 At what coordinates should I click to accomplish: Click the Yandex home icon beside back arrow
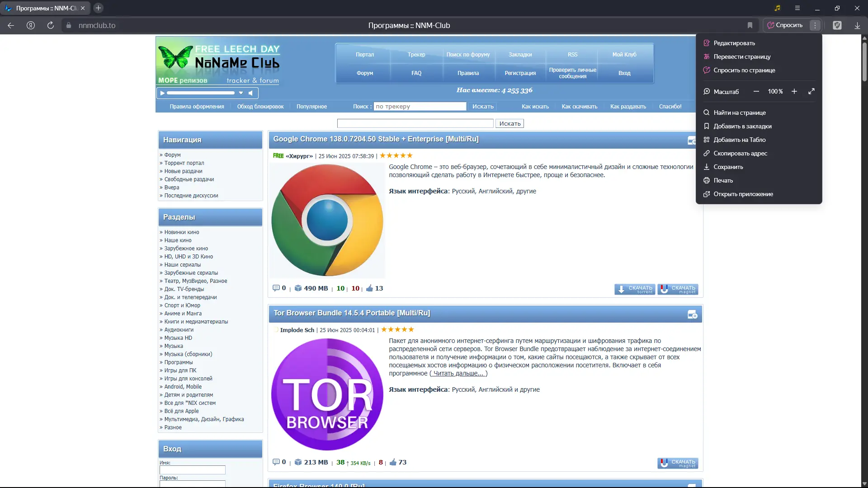[31, 25]
